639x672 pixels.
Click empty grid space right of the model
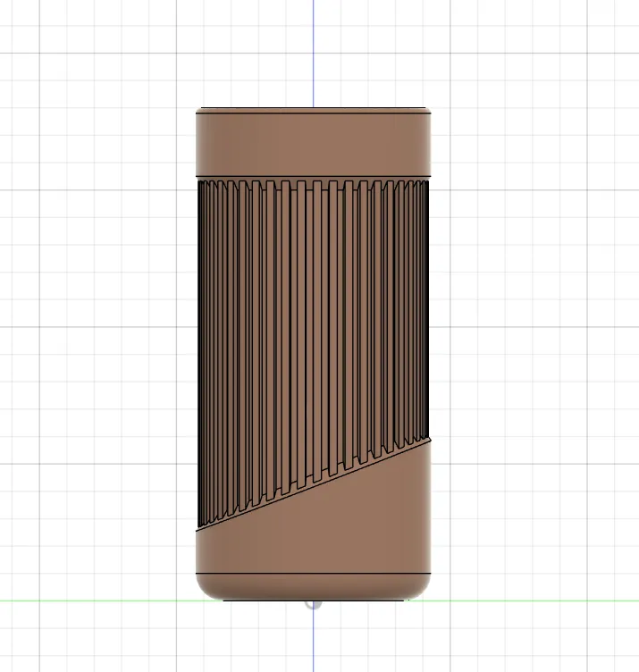tap(536, 357)
